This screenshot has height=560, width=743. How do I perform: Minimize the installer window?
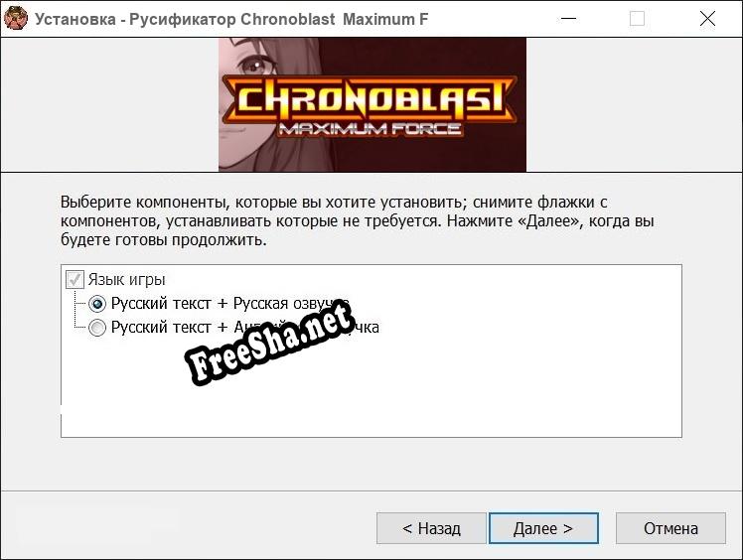568,19
